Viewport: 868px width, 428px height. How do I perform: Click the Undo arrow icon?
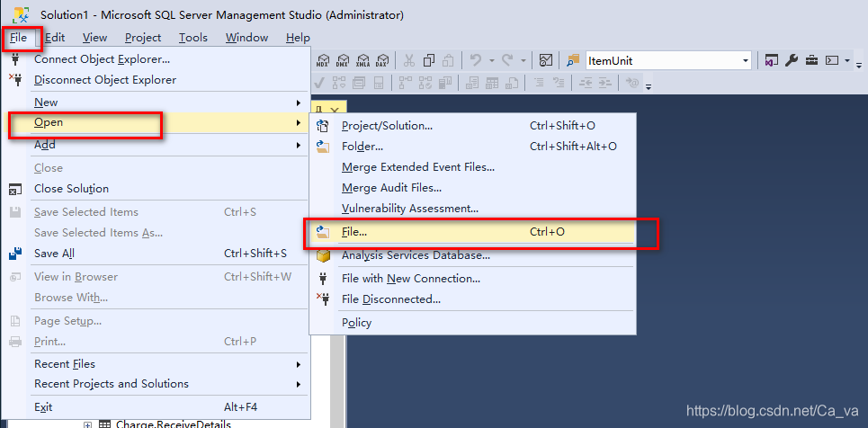[x=476, y=60]
